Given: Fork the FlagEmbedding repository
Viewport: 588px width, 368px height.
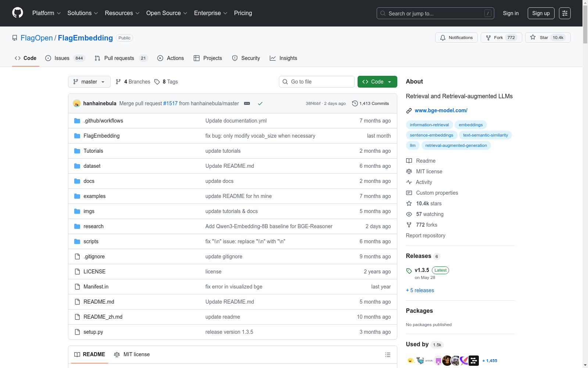Looking at the screenshot, I should pyautogui.click(x=501, y=38).
